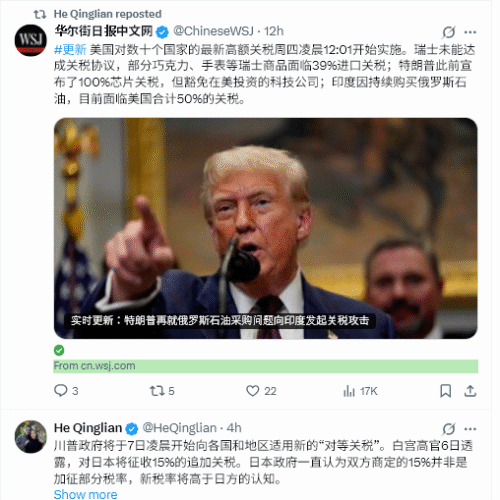Open the #更新 hashtag link

click(x=70, y=49)
